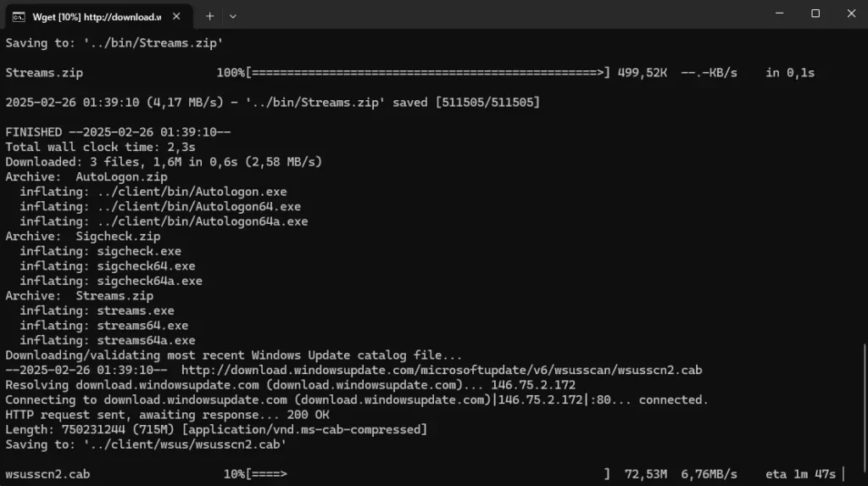Click the wsusscn2.cab download URL
Viewport: 868px width, 486px height.
click(x=441, y=370)
